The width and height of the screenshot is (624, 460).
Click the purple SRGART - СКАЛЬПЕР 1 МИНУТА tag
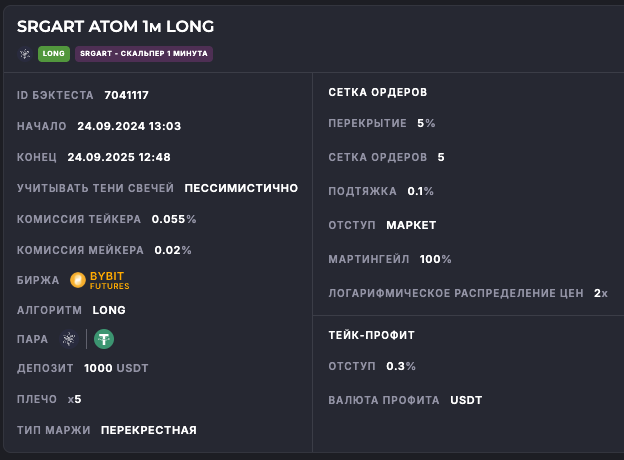[143, 53]
